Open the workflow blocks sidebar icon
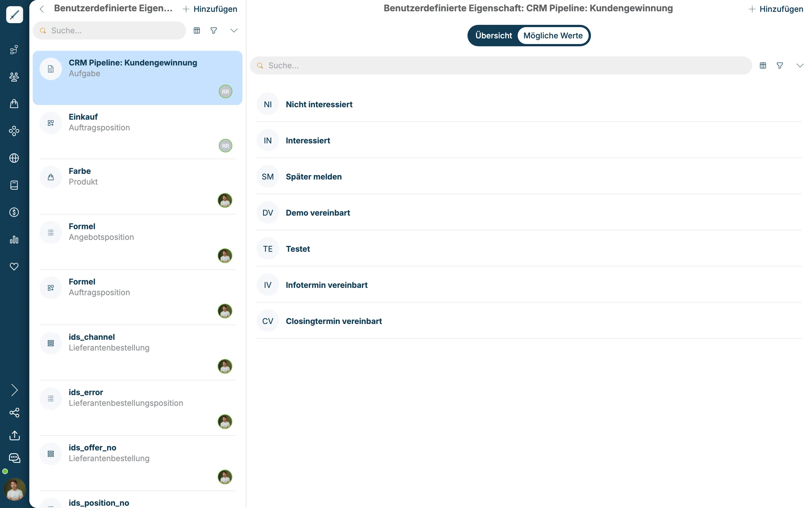This screenshot has width=812, height=508. tap(14, 50)
